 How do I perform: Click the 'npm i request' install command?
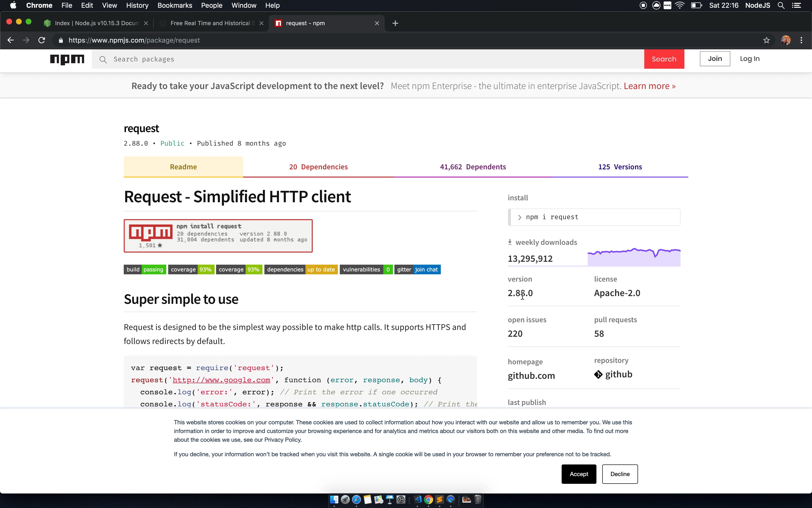click(594, 217)
